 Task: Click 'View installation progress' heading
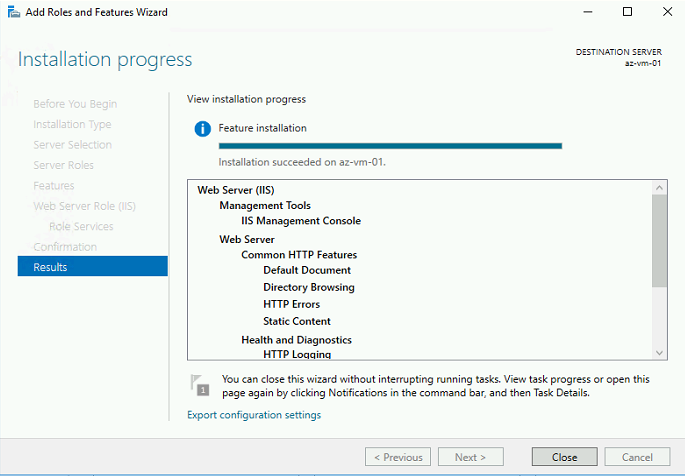coord(246,99)
